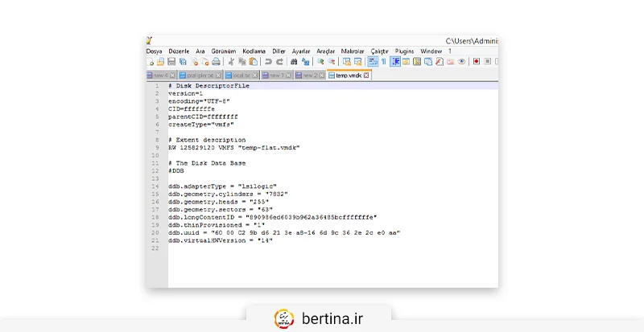Start macro recording with red record icon
The image size is (644, 332).
[477, 61]
